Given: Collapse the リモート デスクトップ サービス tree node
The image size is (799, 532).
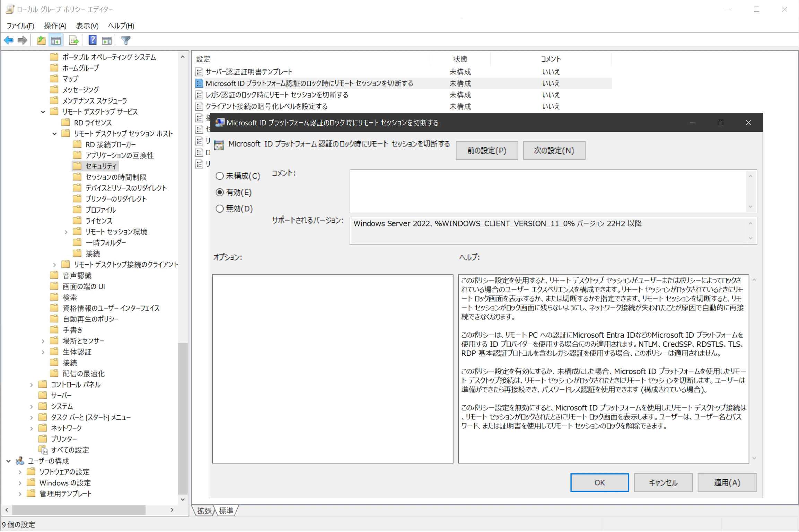Looking at the screenshot, I should click(x=43, y=112).
